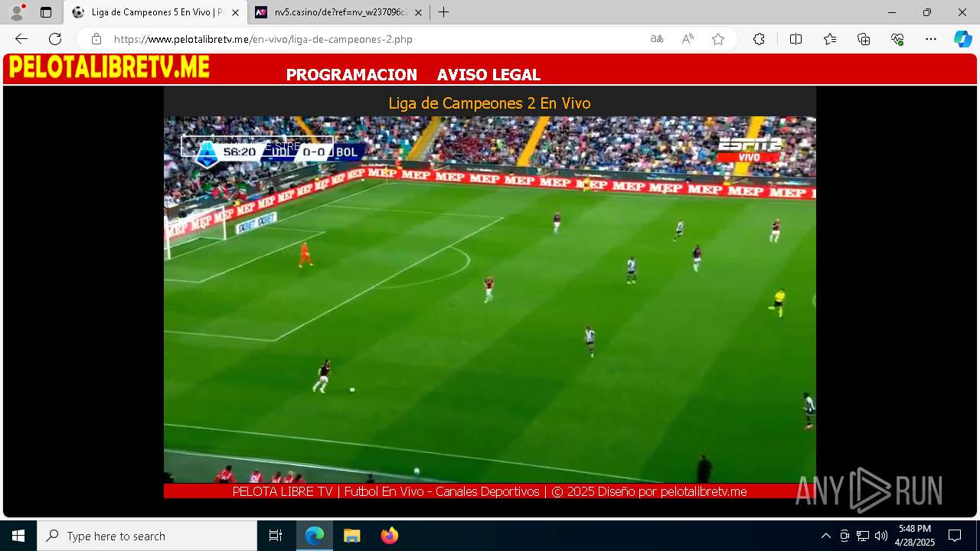Close the Liga de Campeones tab
Screen dimensions: 980x551
235,12
